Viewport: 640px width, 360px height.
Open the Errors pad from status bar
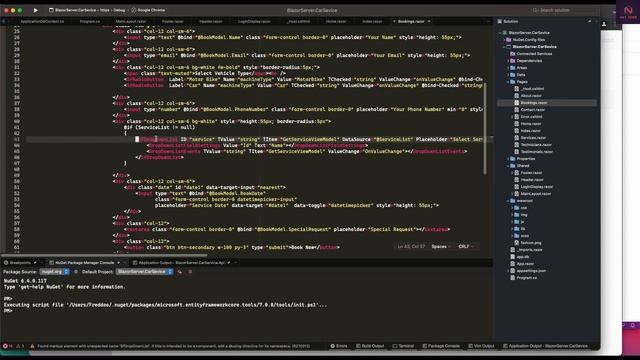[x=339, y=346]
